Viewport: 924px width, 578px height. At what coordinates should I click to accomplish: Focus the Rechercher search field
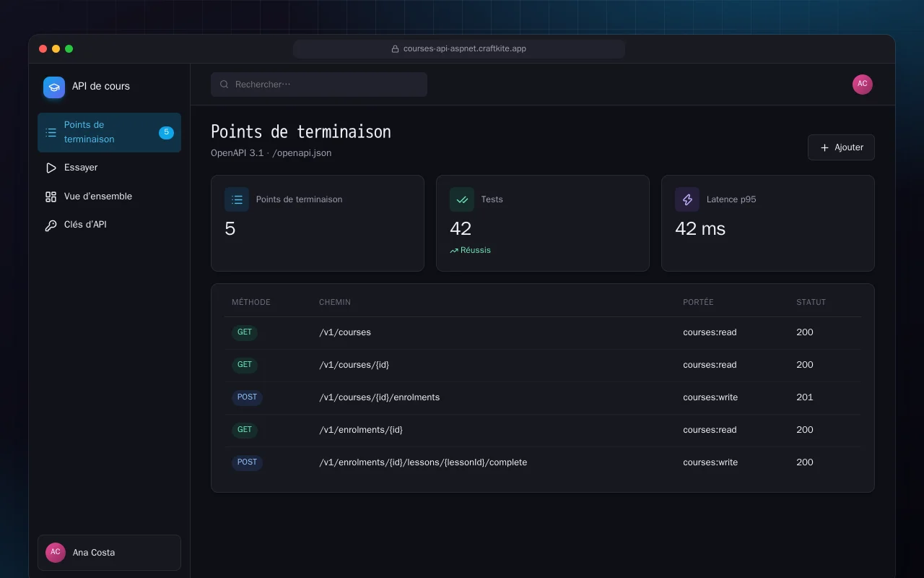(319, 85)
